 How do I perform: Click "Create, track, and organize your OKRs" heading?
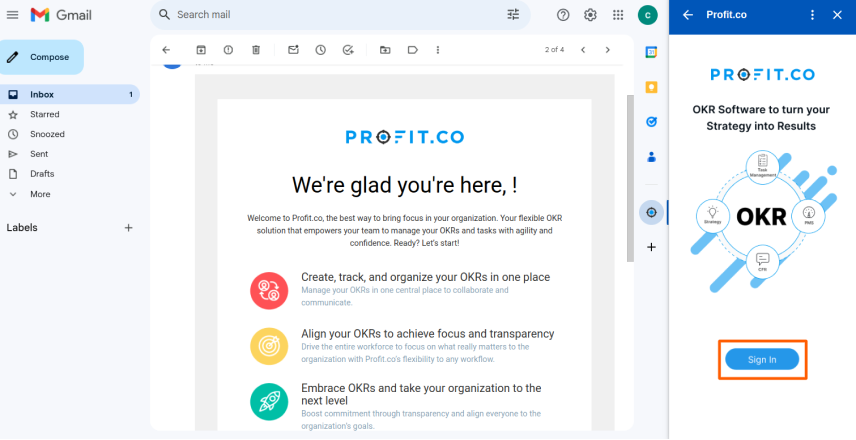coord(425,277)
